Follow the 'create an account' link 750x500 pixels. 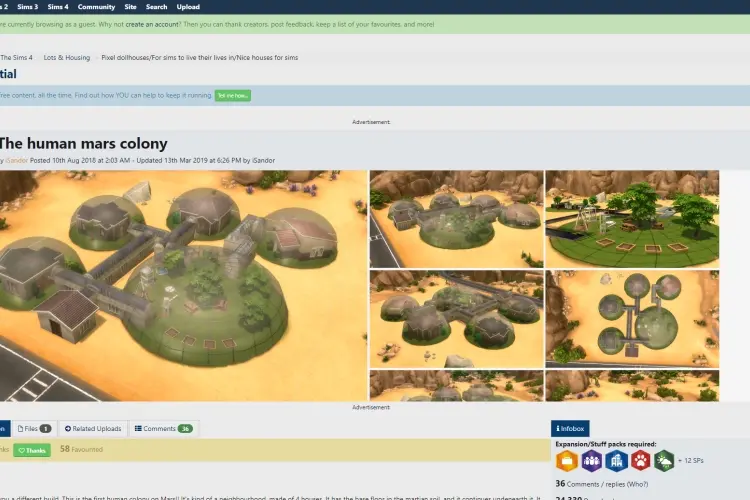pos(152,24)
